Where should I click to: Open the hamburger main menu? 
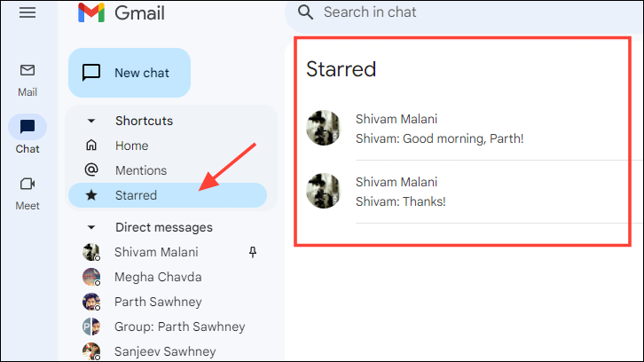pos(27,12)
